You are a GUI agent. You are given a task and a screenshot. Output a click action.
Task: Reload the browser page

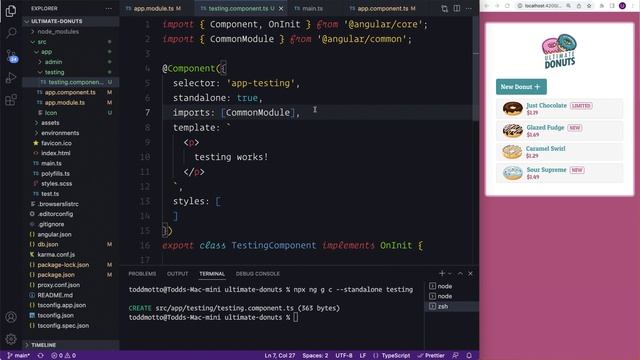(507, 6)
